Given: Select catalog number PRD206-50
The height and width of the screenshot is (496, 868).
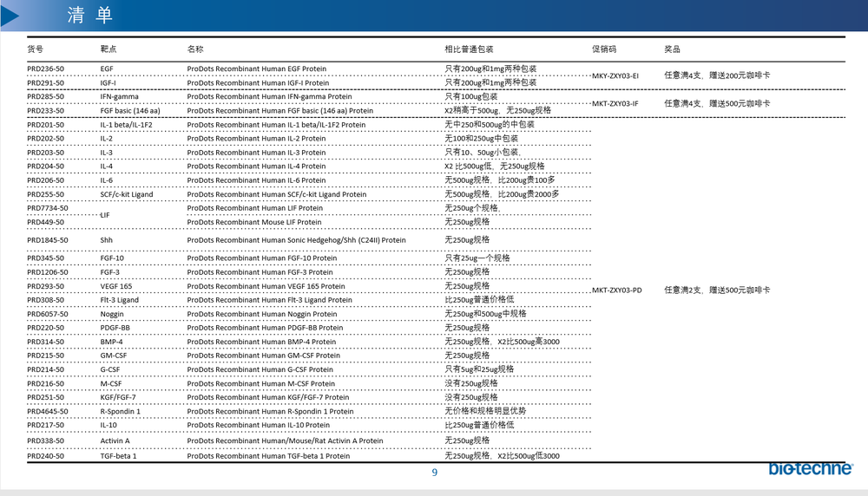Looking at the screenshot, I should [x=45, y=181].
